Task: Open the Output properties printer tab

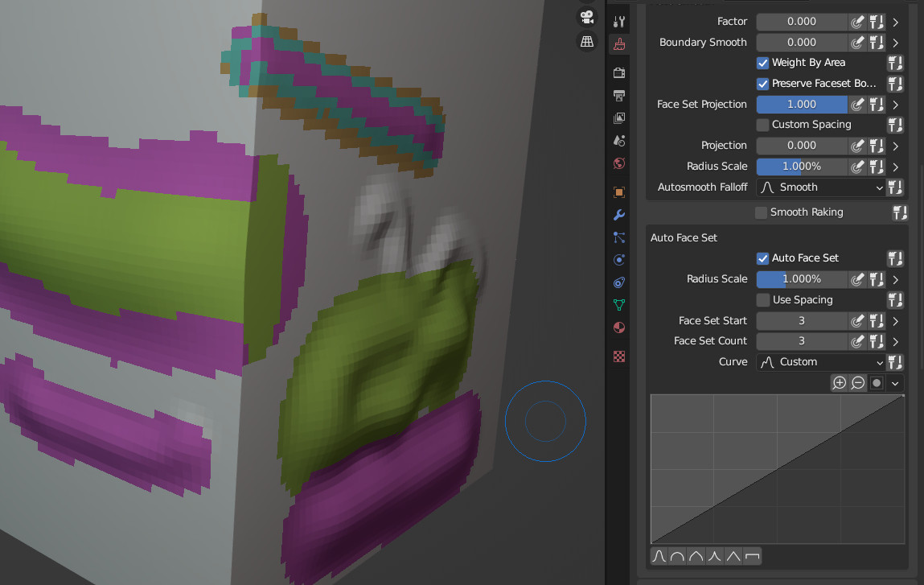Action: [x=618, y=96]
